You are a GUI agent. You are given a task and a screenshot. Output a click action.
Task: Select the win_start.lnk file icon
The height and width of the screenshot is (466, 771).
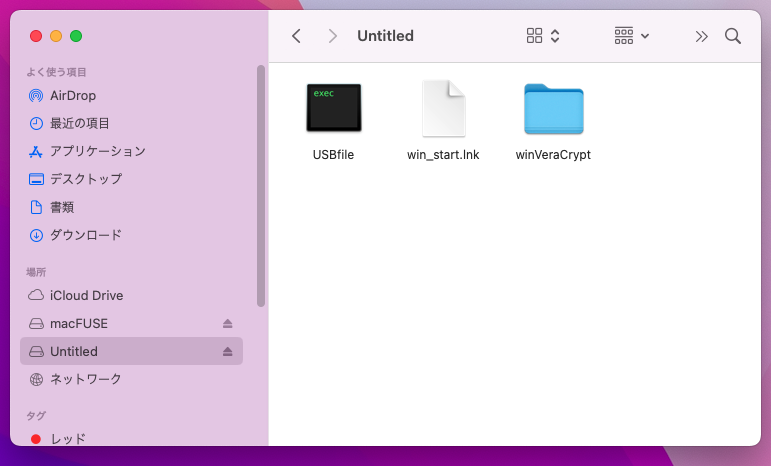[x=443, y=108]
